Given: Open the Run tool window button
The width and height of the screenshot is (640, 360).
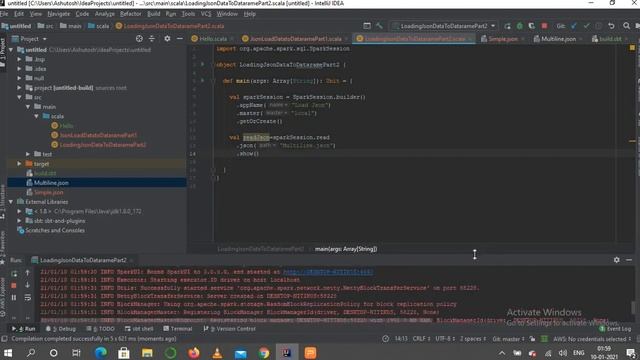Looking at the screenshot, I should [x=24, y=329].
